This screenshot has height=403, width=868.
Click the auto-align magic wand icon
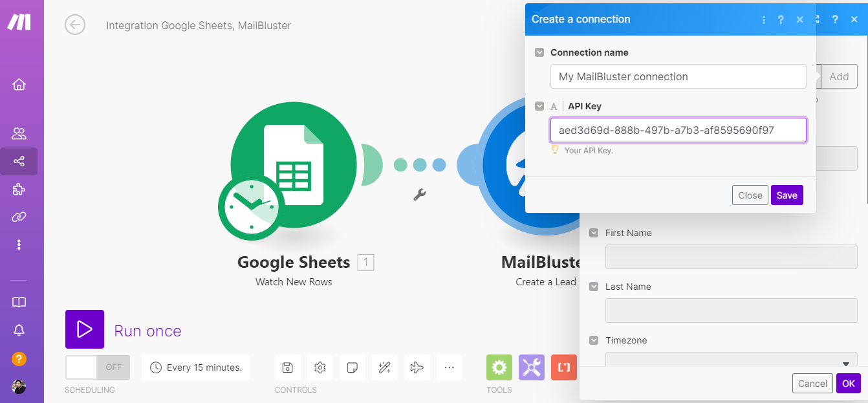(x=384, y=367)
